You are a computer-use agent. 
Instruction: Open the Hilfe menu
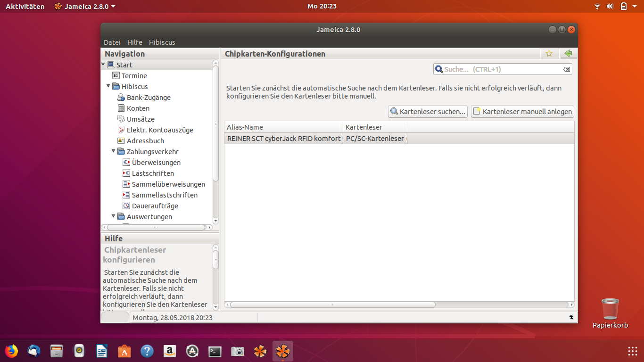(x=135, y=42)
